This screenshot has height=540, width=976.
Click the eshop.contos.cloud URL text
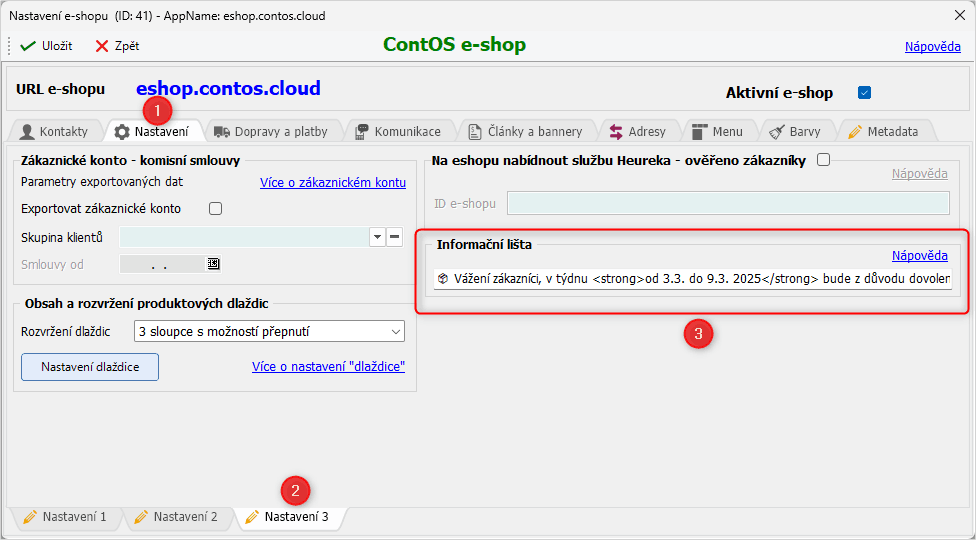tap(228, 88)
